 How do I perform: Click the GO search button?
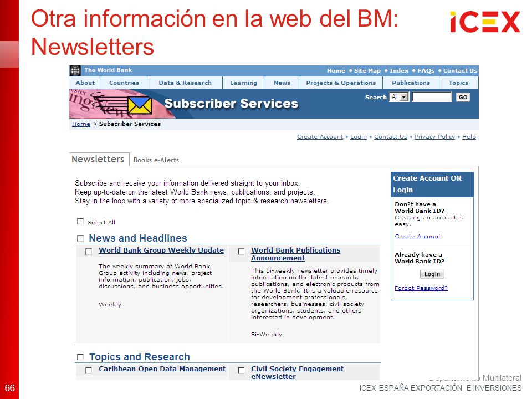[463, 98]
